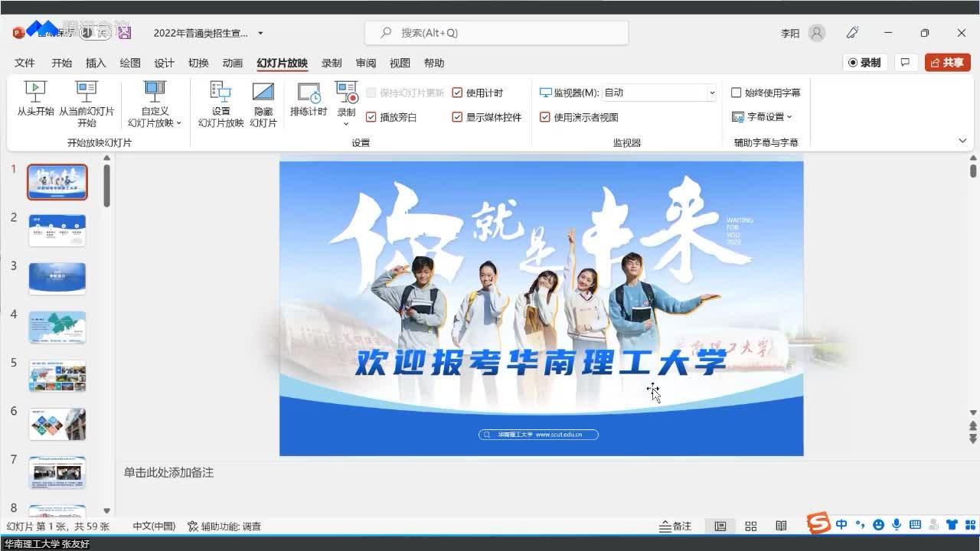Open Subtitle Settings (字幕设置) dropdown

(x=763, y=117)
